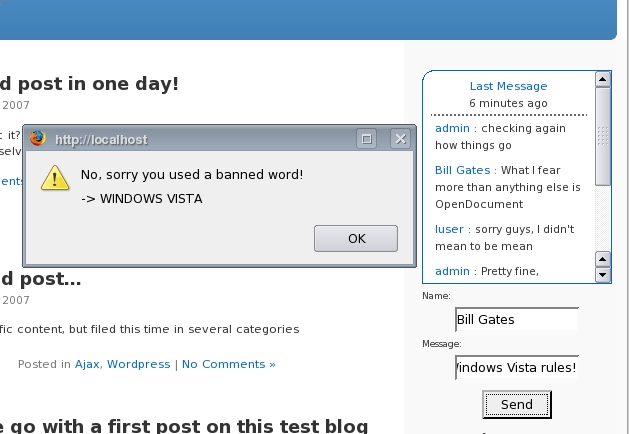Click the yellow warning triangle icon
This screenshot has width=629, height=434.
coord(54,178)
